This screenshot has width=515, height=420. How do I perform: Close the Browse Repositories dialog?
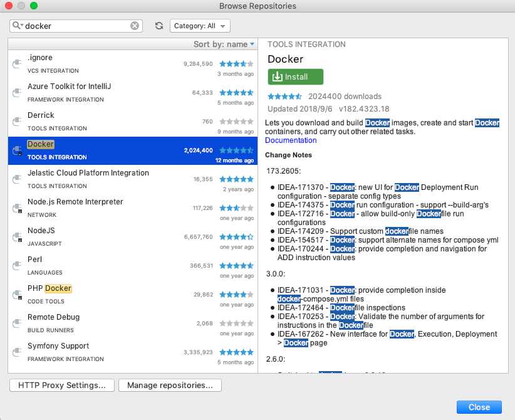[479, 407]
